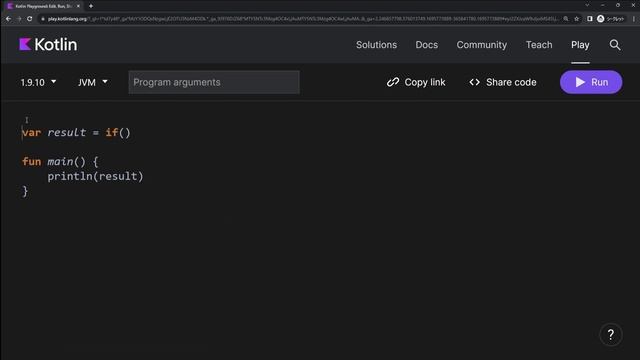Run the Kotlin program

pos(591,82)
